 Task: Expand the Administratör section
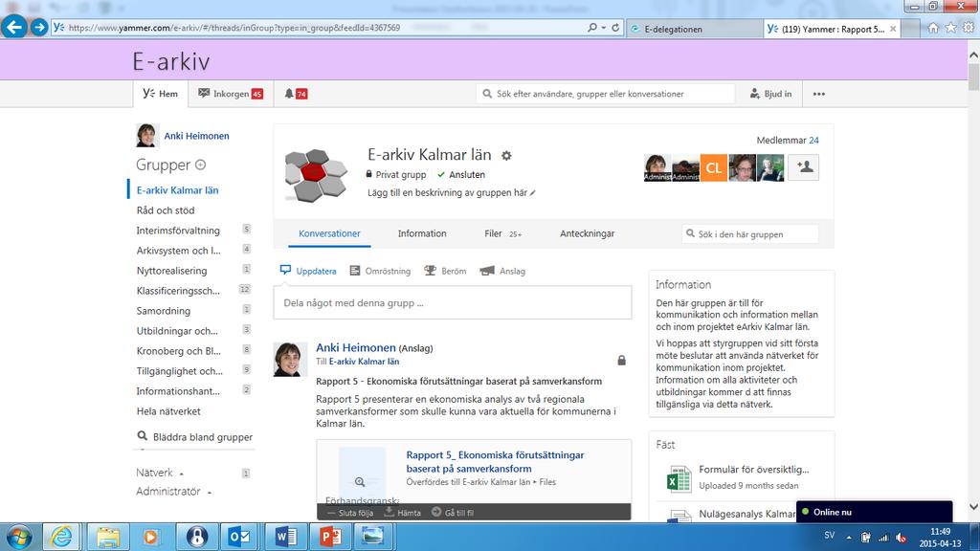coord(174,492)
